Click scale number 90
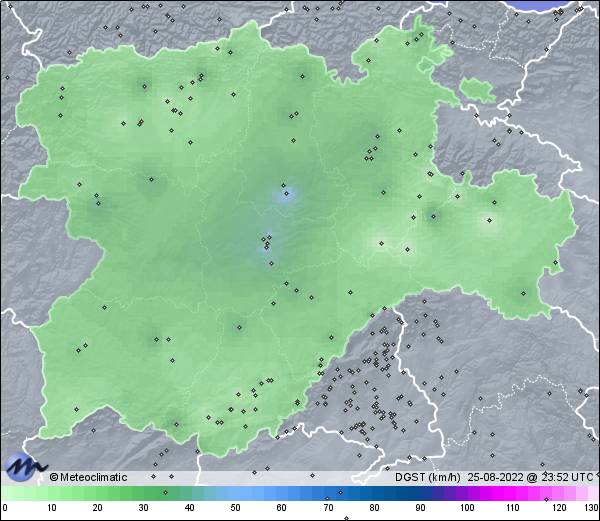This screenshot has width=600, height=521. 421,508
